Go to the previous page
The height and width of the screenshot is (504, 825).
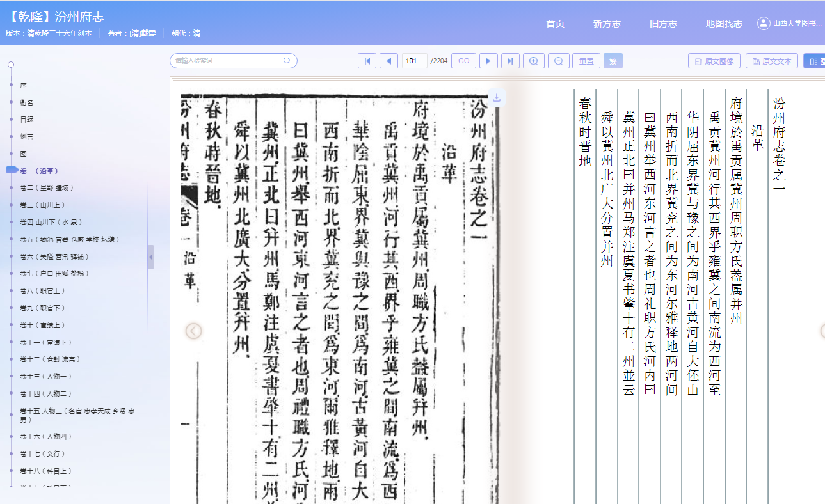pyautogui.click(x=388, y=61)
